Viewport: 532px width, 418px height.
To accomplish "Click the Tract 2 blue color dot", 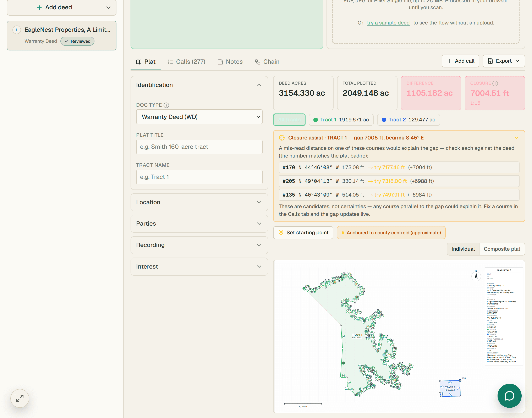I will [x=384, y=120].
